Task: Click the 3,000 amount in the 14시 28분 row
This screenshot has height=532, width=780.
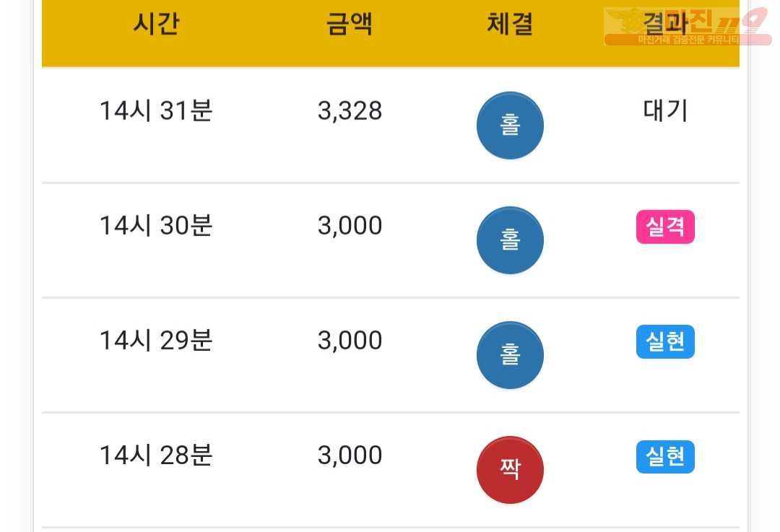Action: point(350,455)
